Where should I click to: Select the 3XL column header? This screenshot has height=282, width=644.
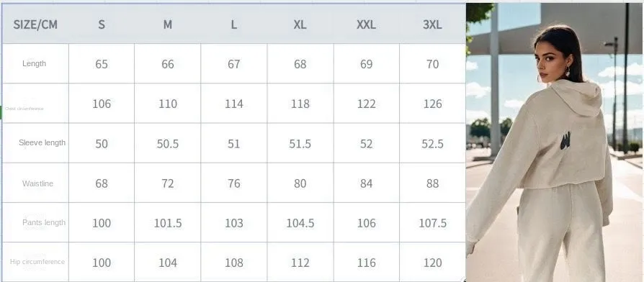(x=432, y=24)
